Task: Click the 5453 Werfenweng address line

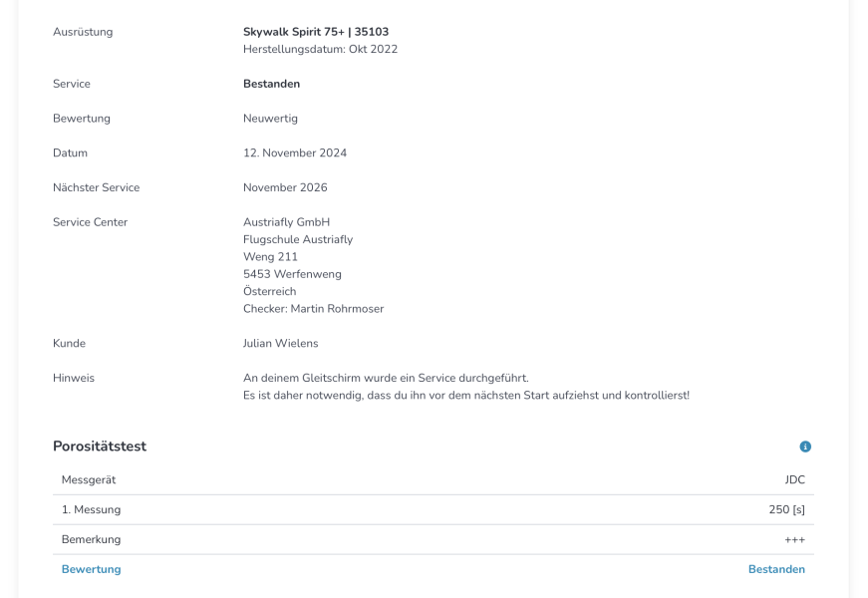Action: [292, 274]
